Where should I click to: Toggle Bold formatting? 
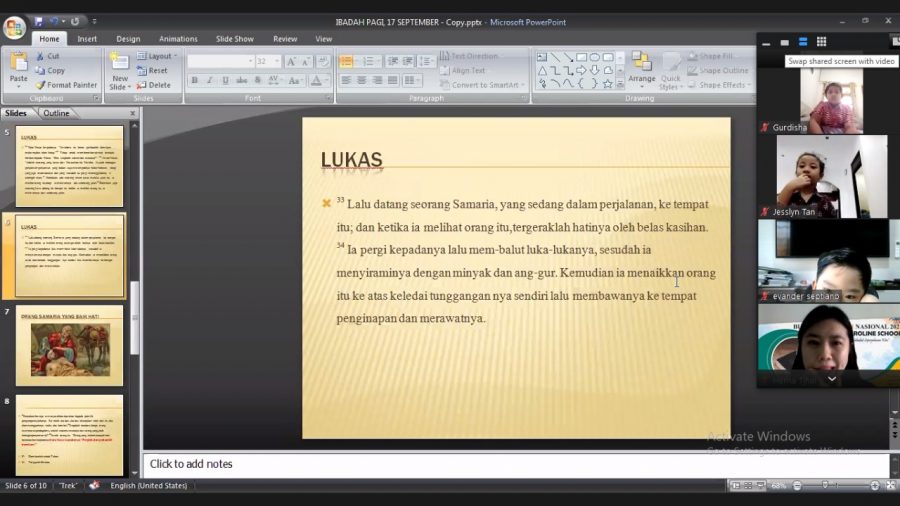coord(194,80)
